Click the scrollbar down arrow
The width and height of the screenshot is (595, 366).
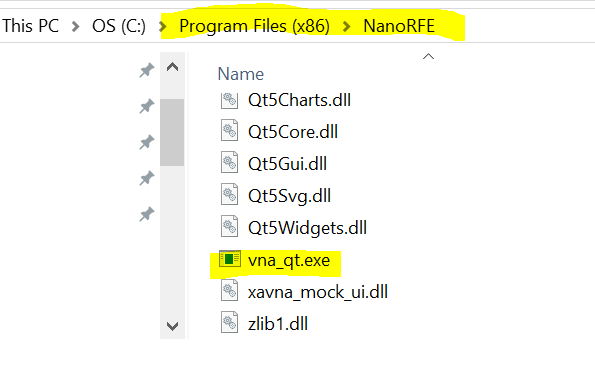172,326
